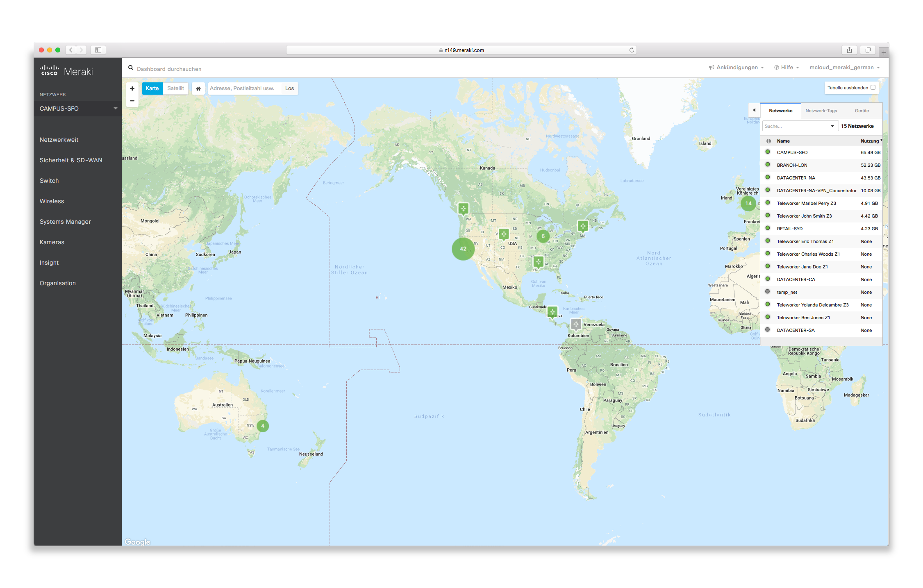Open the 14-network cluster marker in UK
Viewport: 923px width, 588px height.
pyautogui.click(x=748, y=203)
